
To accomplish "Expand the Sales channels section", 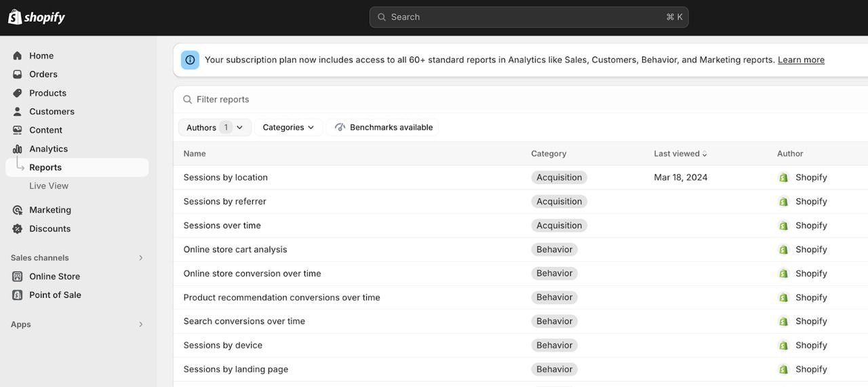I will (141, 258).
